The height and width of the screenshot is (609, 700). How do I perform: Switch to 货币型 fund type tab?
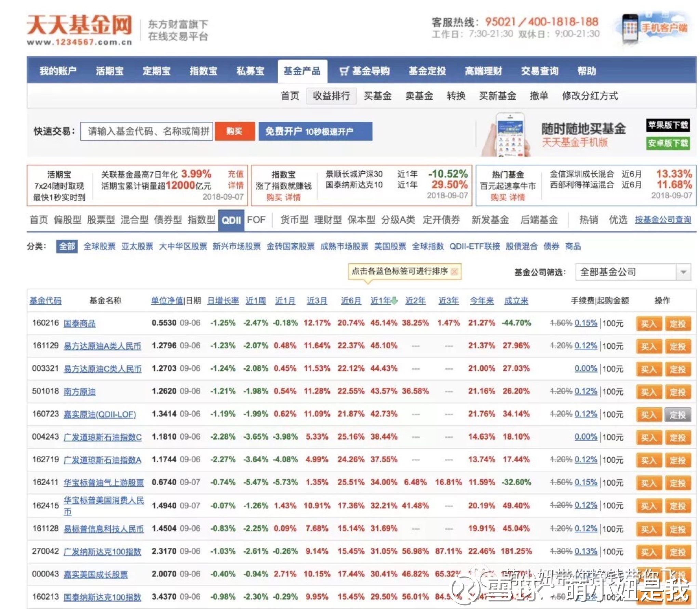coord(294,220)
